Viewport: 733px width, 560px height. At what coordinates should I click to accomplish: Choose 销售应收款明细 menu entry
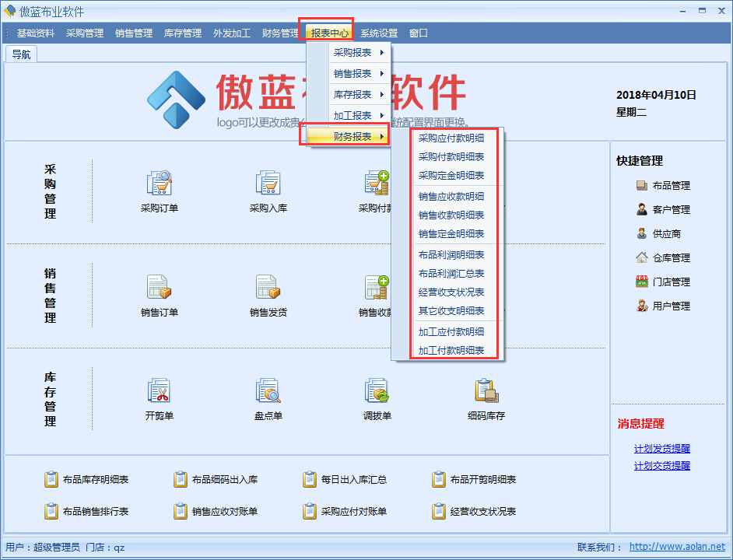point(451,197)
